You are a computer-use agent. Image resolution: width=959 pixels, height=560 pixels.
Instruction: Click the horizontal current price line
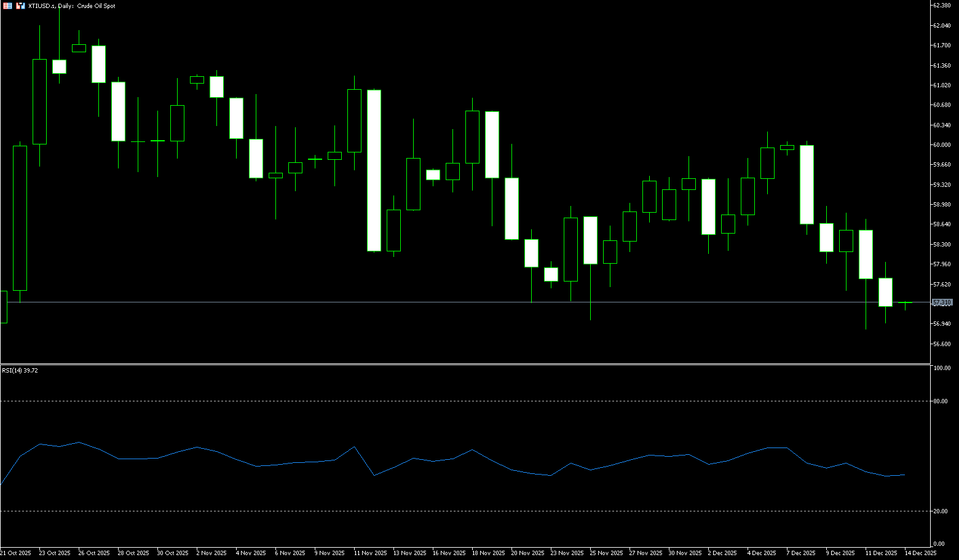(430, 302)
